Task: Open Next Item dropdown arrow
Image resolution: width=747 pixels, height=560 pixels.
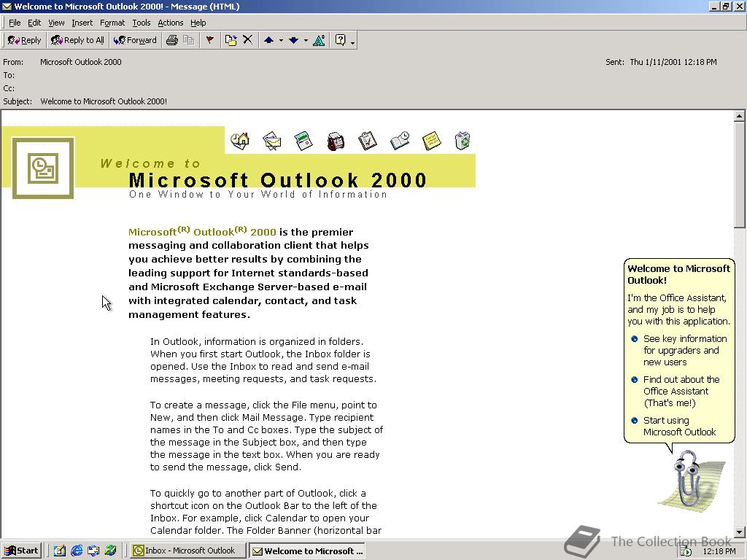Action: click(x=306, y=41)
